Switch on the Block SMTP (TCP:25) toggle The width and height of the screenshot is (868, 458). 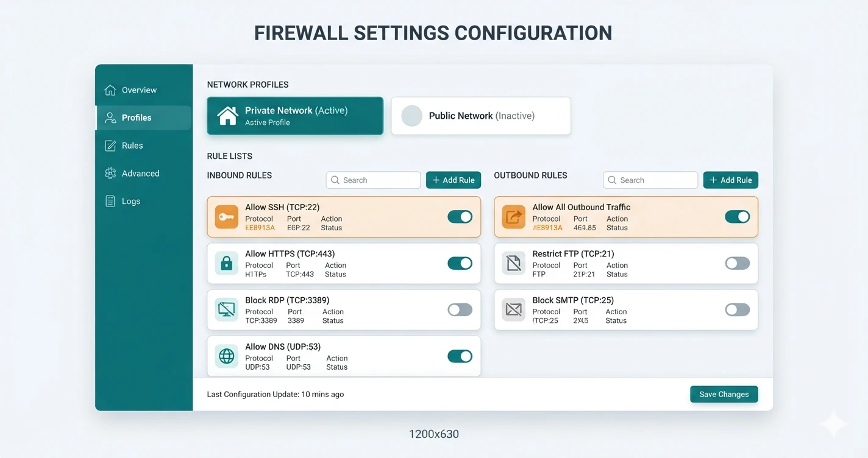pos(738,309)
